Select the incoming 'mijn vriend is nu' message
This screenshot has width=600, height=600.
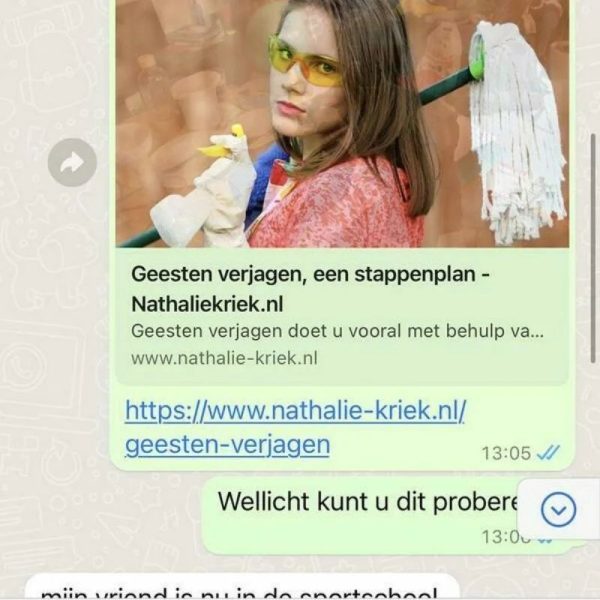(x=242, y=587)
